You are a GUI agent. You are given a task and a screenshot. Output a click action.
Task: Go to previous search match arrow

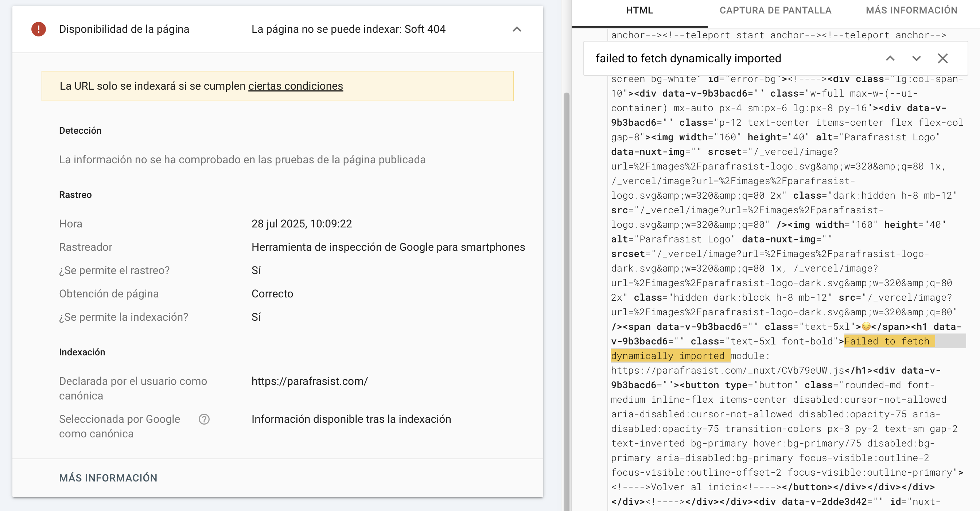pyautogui.click(x=890, y=59)
